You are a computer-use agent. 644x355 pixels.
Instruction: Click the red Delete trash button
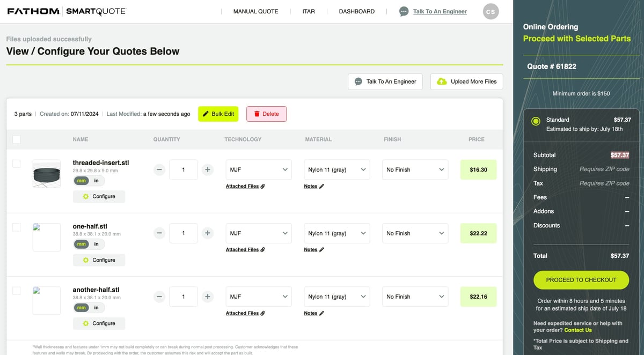[x=267, y=114]
